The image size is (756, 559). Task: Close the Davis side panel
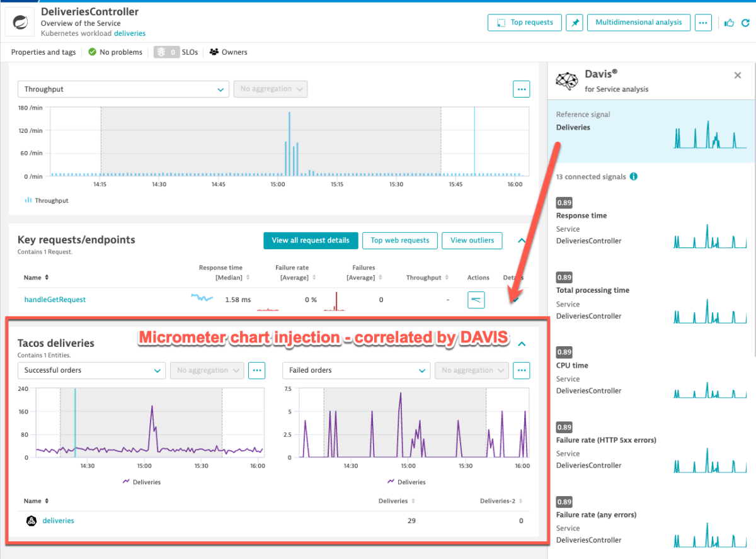(x=737, y=75)
